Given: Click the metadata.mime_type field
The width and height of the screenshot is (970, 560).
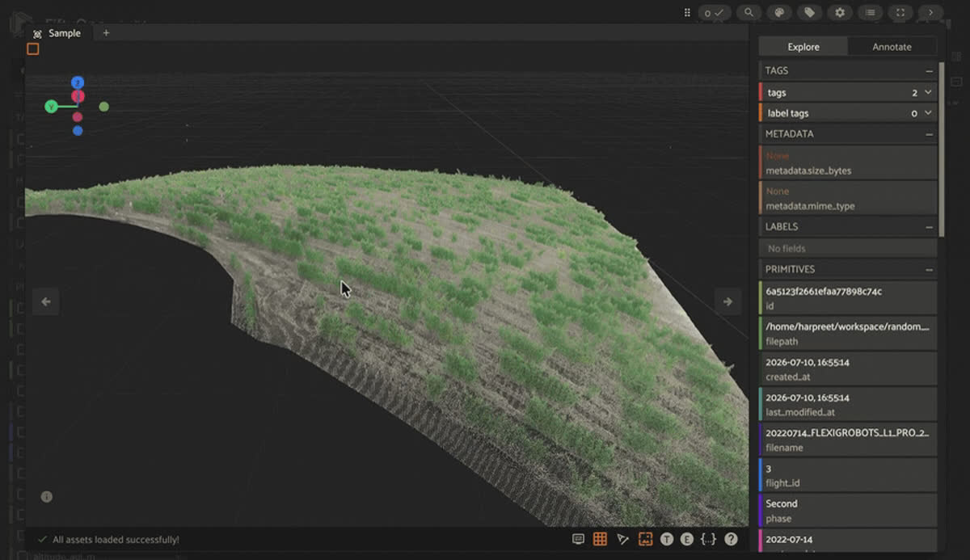Looking at the screenshot, I should [848, 198].
